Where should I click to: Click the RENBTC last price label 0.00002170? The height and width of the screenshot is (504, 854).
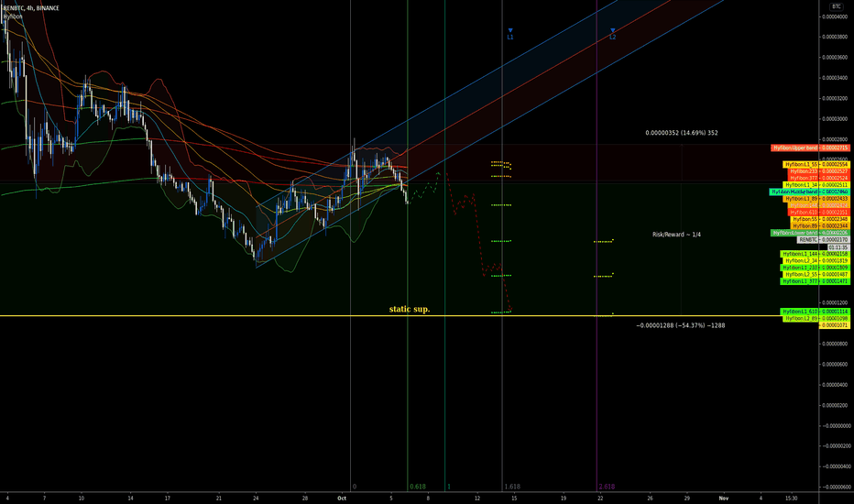pyautogui.click(x=824, y=240)
